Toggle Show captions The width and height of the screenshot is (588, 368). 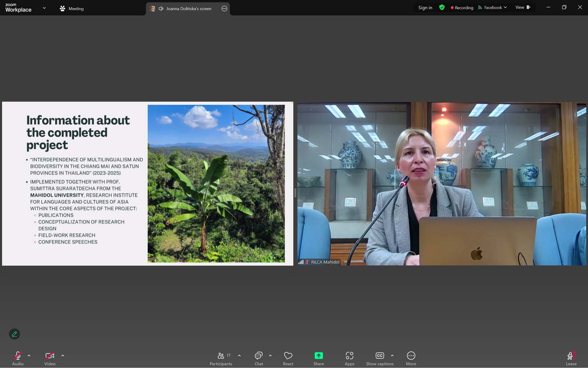click(379, 358)
